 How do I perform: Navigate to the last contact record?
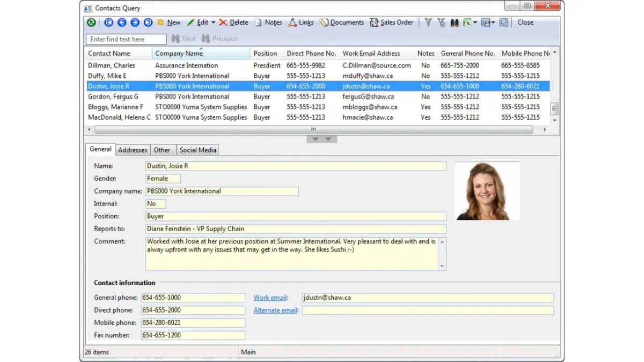click(x=149, y=23)
